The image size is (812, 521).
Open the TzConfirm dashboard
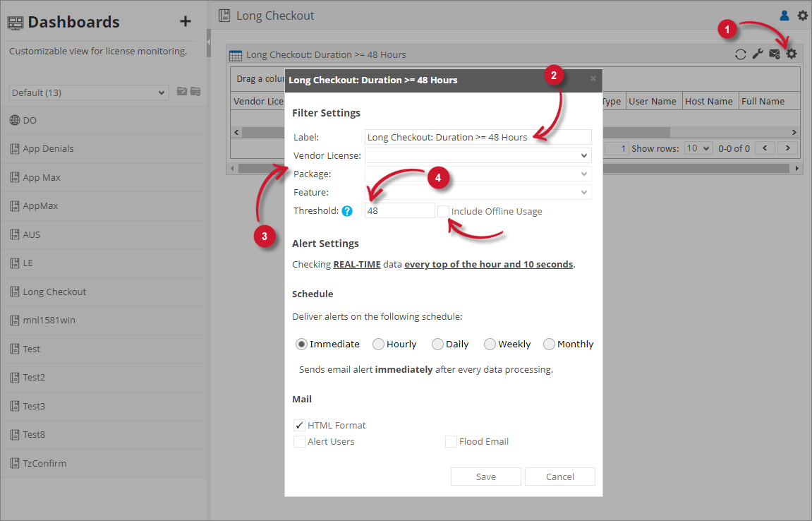pyautogui.click(x=104, y=463)
